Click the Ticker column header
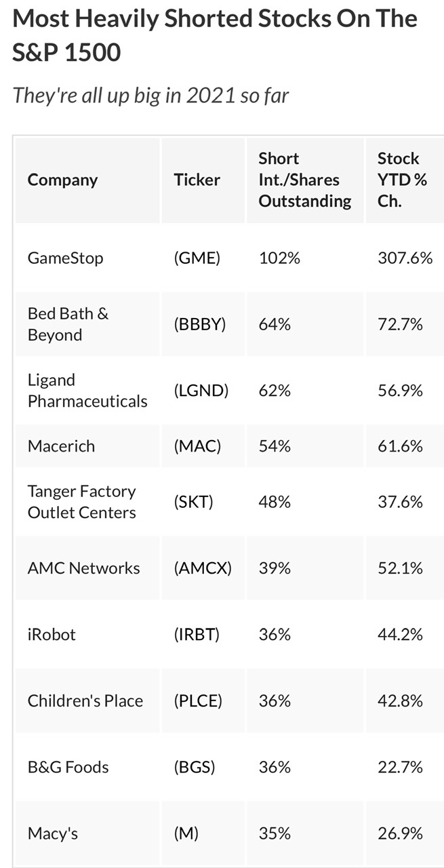444x868 pixels. coord(197,180)
